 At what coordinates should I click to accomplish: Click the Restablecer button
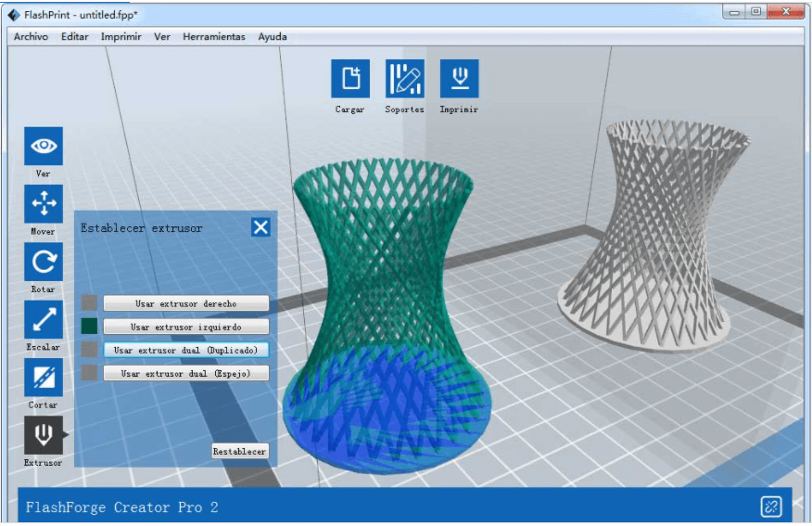click(x=240, y=452)
